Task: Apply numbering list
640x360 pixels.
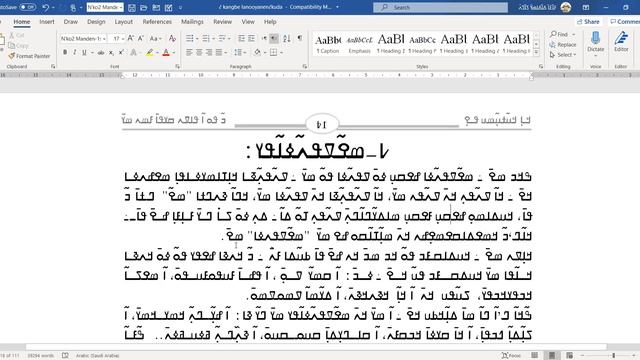Action: 205,38
